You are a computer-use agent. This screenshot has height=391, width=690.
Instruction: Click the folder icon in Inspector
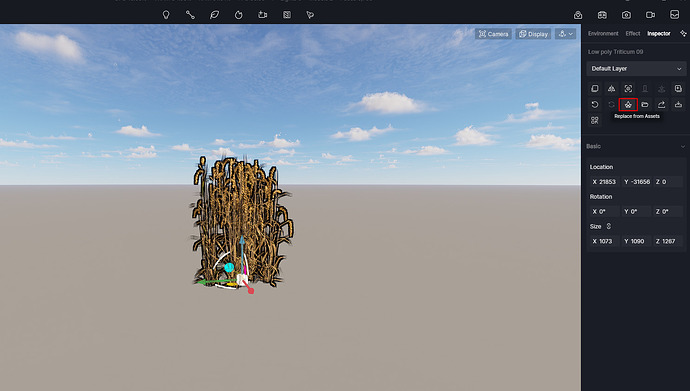coord(645,105)
